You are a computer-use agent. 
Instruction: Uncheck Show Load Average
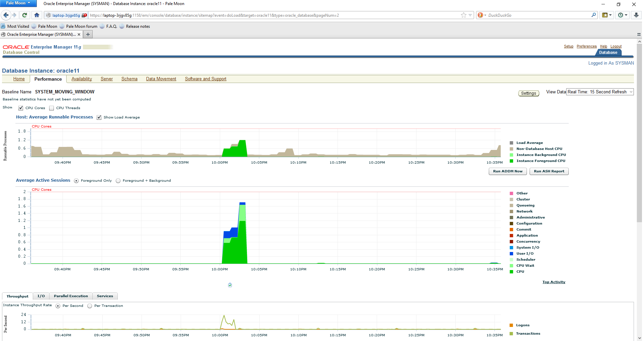coord(99,117)
